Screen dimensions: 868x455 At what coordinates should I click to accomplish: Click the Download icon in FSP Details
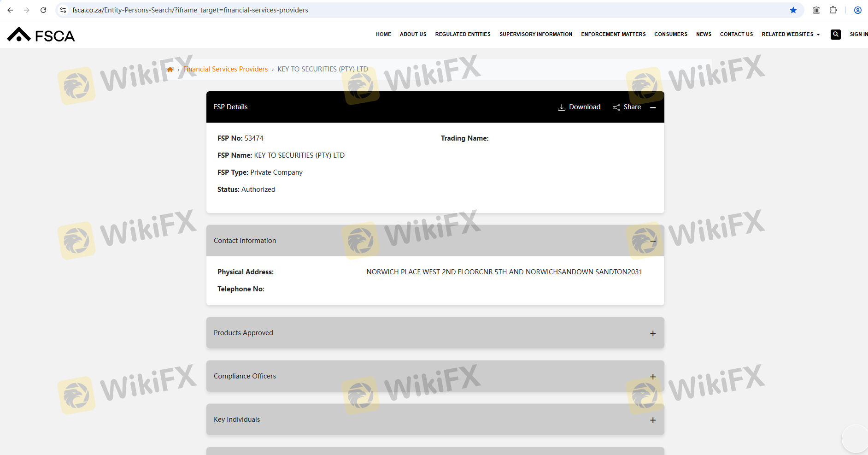point(562,107)
